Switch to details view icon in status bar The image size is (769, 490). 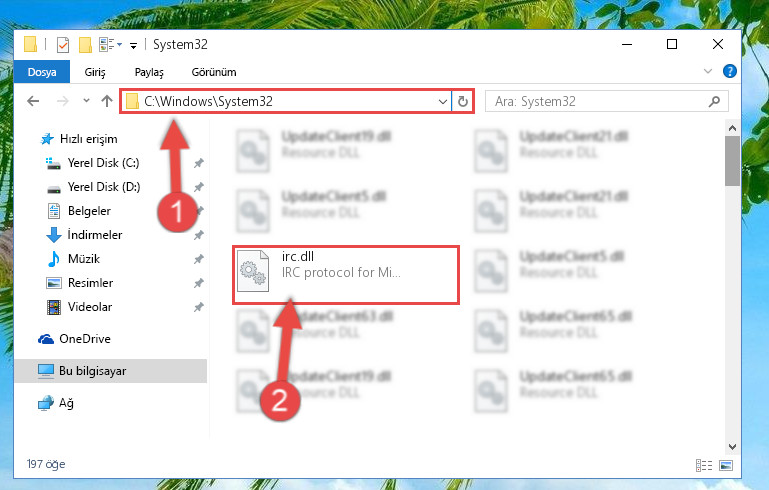pos(704,465)
